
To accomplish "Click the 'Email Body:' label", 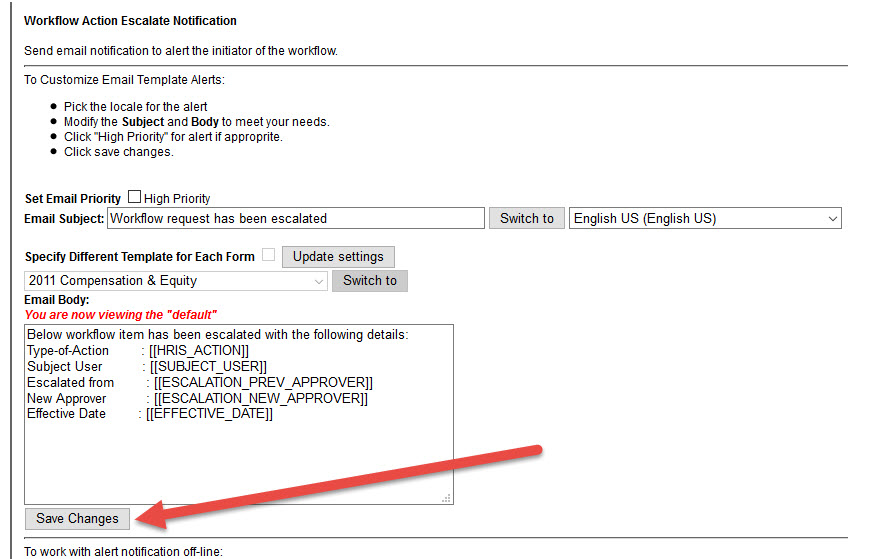I will click(x=57, y=300).
